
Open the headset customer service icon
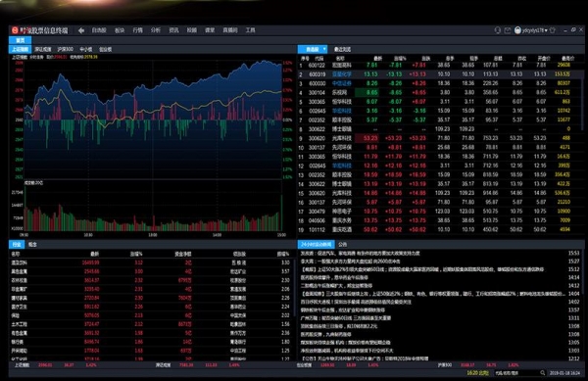(x=497, y=30)
